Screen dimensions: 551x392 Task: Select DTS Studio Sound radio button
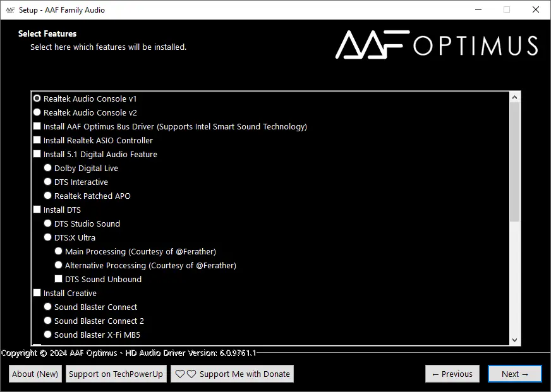[x=48, y=223]
